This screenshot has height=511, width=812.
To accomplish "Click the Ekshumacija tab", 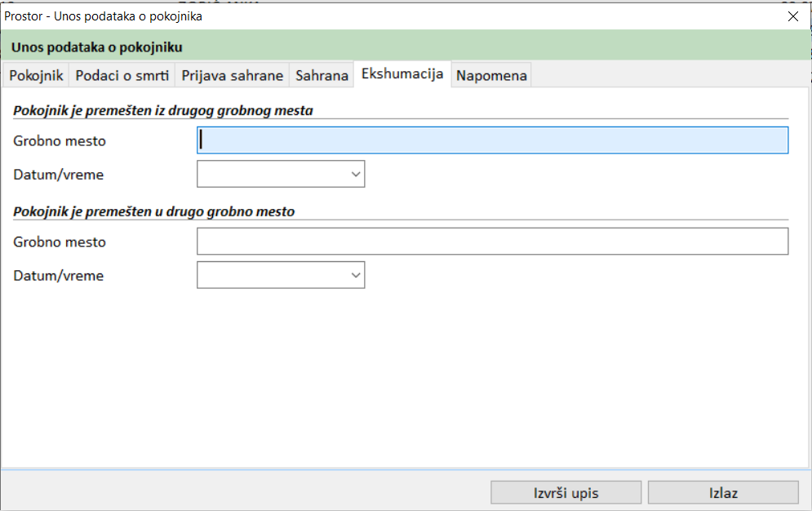I will tap(402, 74).
